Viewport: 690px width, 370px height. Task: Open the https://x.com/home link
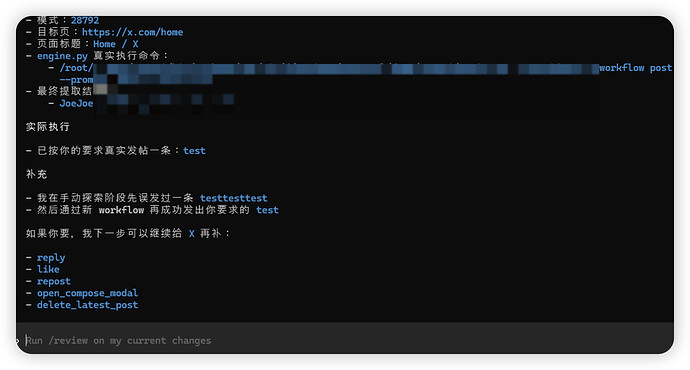click(x=132, y=32)
